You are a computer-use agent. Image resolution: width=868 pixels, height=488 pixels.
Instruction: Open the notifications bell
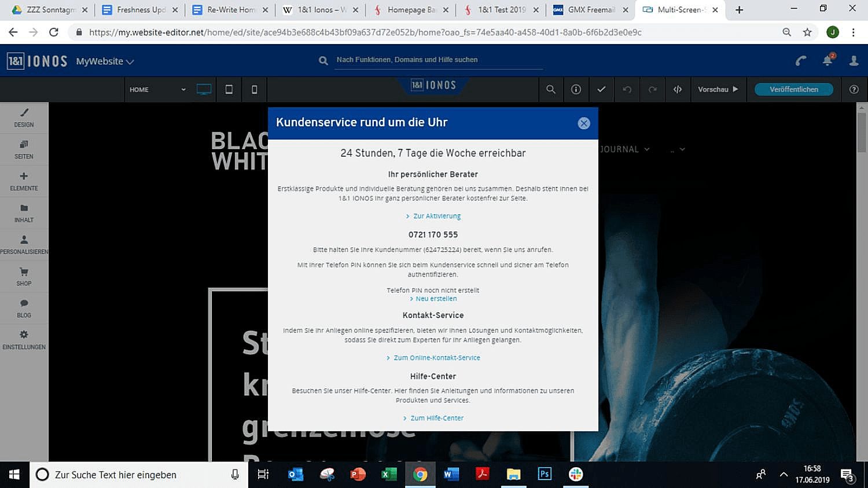pyautogui.click(x=828, y=60)
